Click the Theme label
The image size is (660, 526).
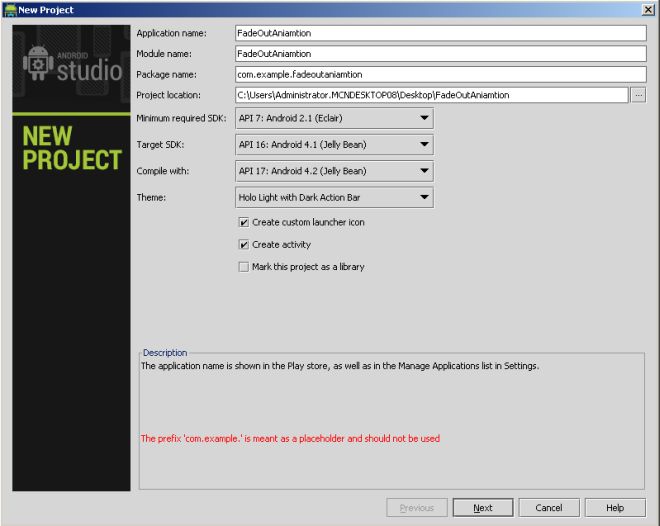pyautogui.click(x=151, y=197)
